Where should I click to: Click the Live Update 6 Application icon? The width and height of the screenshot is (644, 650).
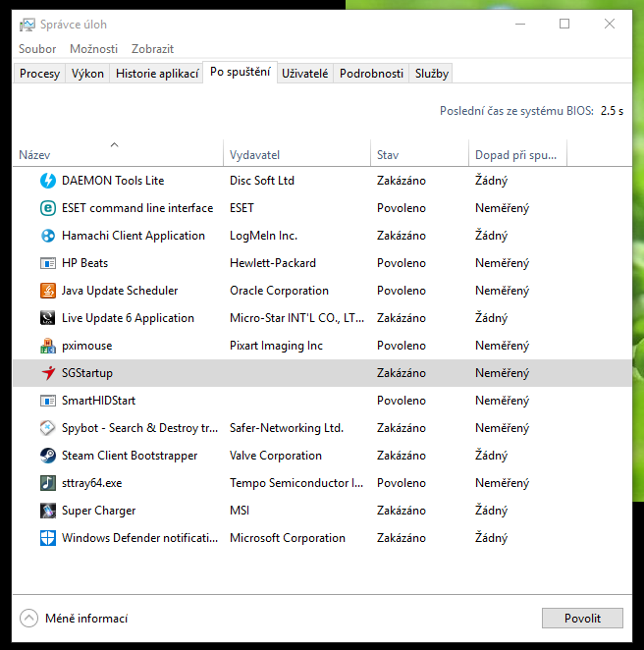pos(48,318)
